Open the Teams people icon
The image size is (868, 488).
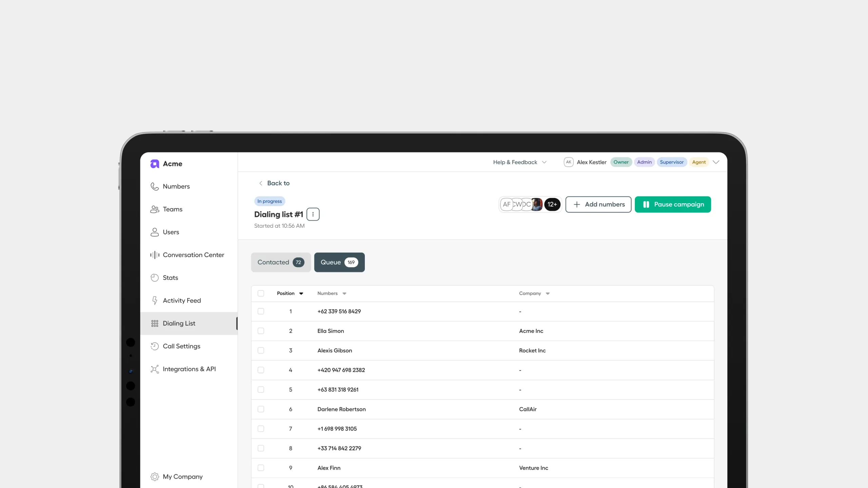pos(155,209)
